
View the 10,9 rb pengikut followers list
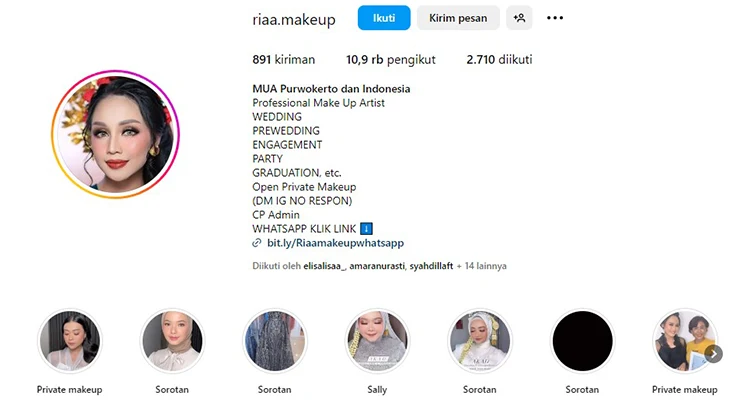pyautogui.click(x=390, y=59)
